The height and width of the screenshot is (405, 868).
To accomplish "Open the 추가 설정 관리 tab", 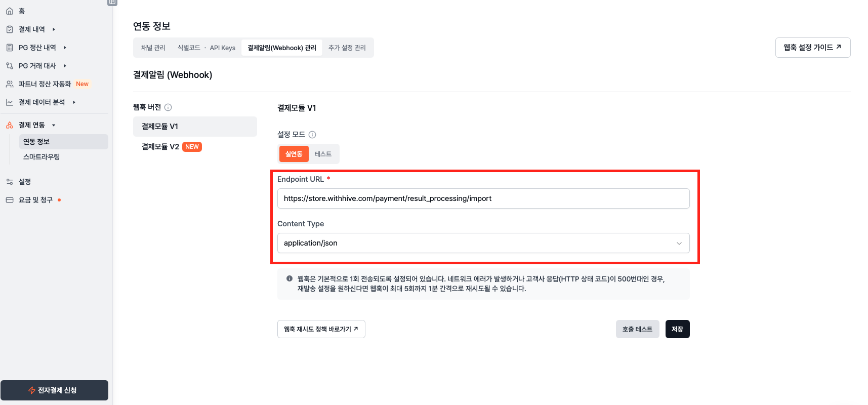I will click(x=347, y=48).
